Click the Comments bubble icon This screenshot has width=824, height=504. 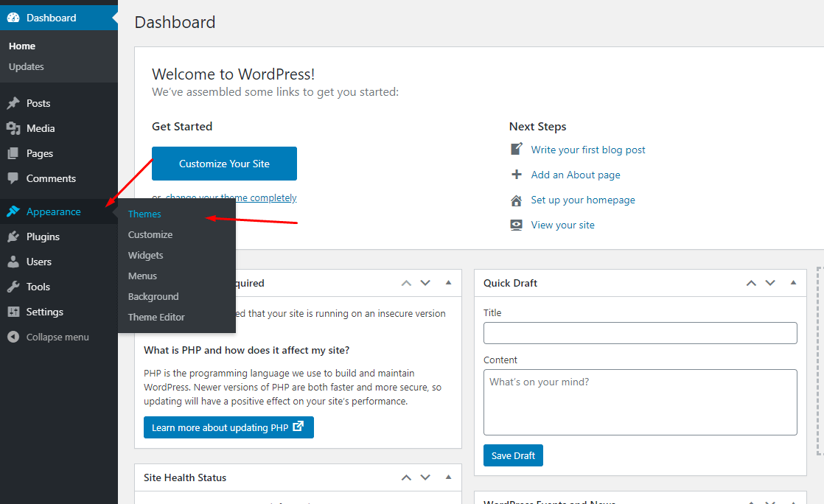click(x=13, y=178)
